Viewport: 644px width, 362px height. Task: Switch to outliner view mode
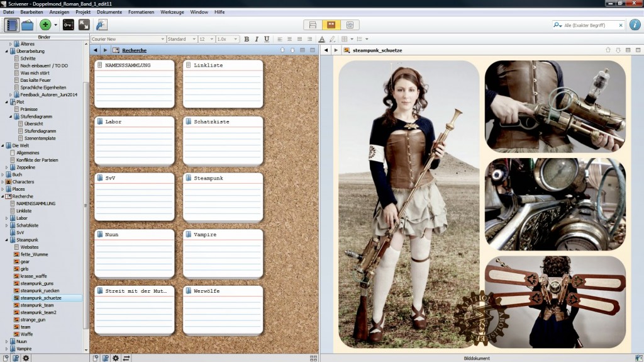(349, 25)
